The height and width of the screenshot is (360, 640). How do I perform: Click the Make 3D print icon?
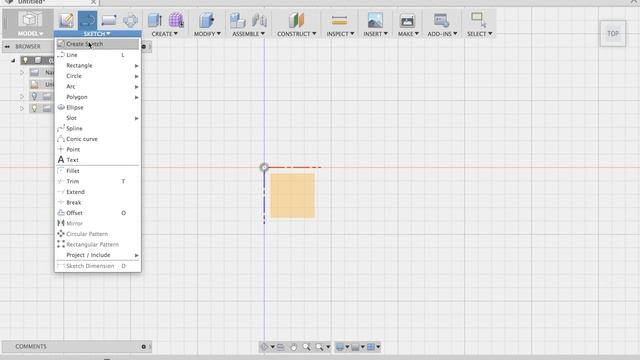407,20
